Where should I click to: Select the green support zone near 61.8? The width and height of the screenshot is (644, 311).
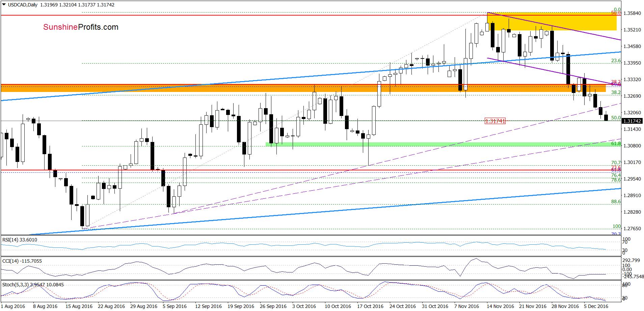tap(443, 144)
